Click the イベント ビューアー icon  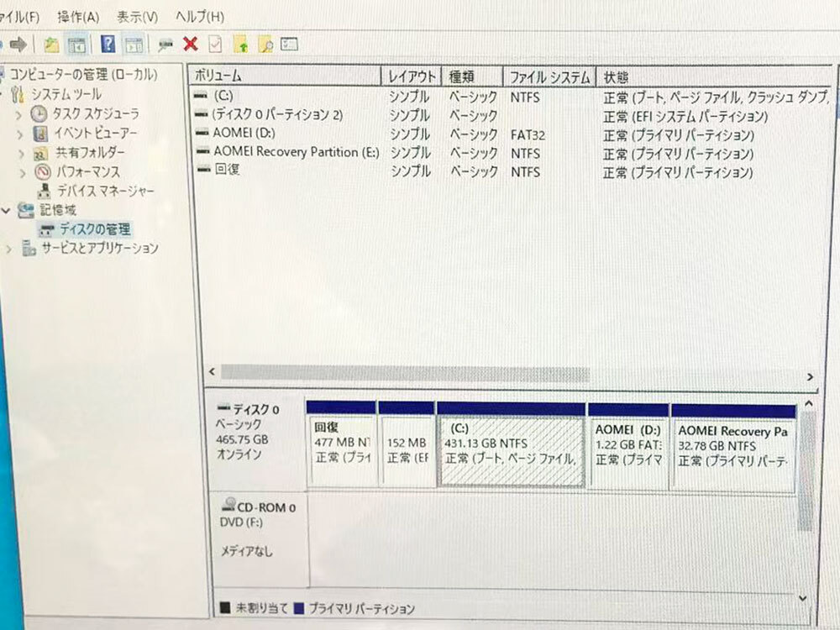click(x=40, y=133)
